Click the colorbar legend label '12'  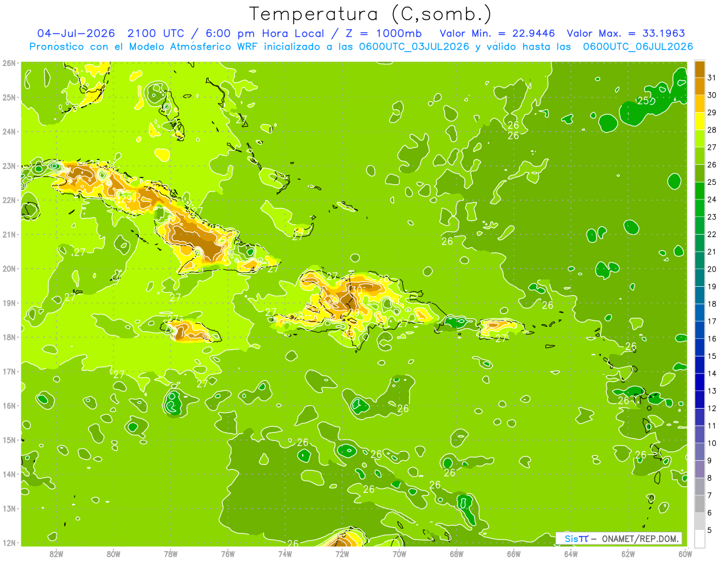[x=712, y=408]
